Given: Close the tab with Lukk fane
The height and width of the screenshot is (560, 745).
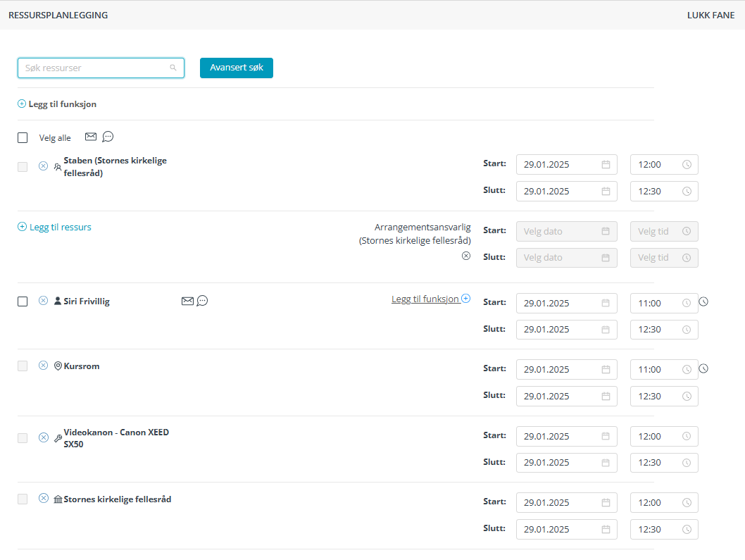Looking at the screenshot, I should (x=710, y=15).
